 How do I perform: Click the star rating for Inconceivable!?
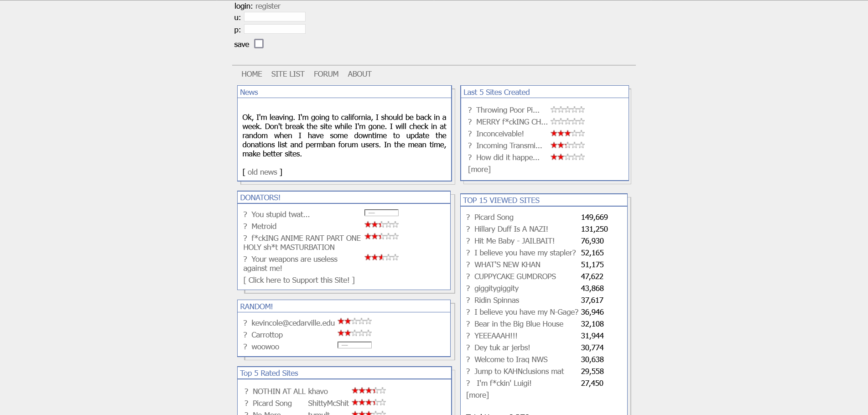tap(567, 133)
